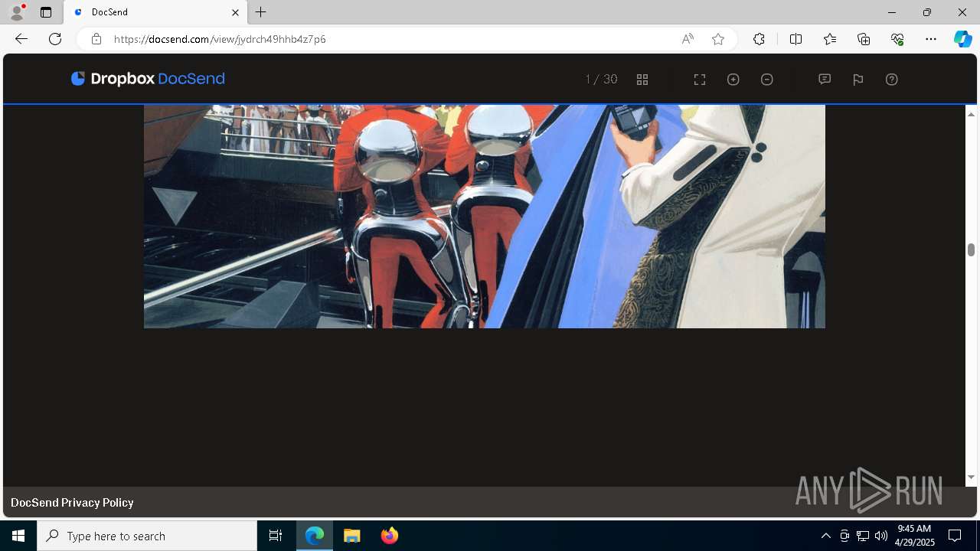Open the network status icon
The width and height of the screenshot is (980, 551).
pos(863,536)
